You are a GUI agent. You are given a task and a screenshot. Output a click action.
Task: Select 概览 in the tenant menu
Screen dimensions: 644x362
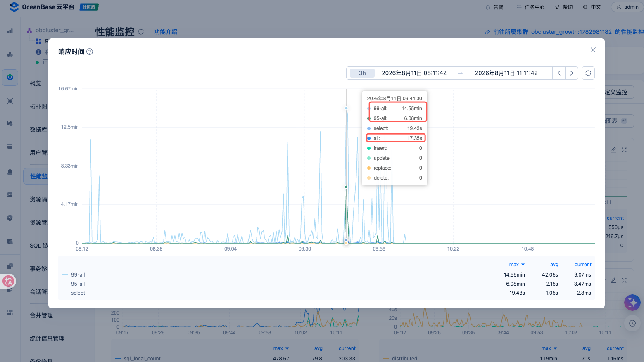(x=36, y=83)
